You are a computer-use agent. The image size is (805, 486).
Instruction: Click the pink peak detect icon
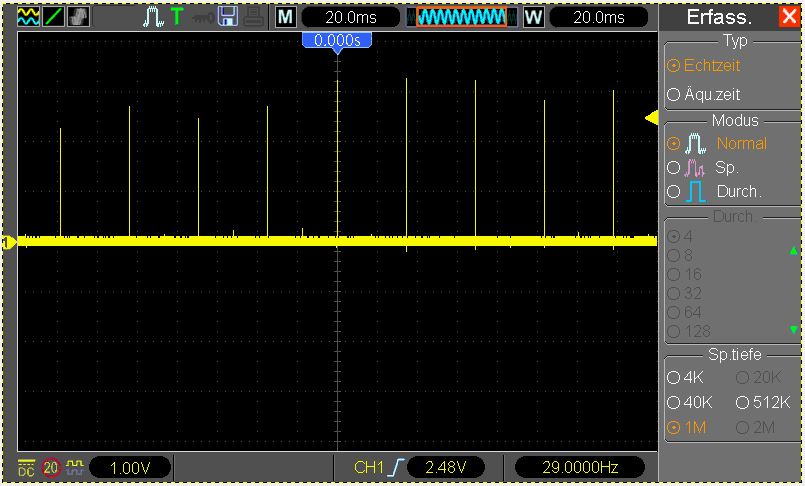click(695, 168)
